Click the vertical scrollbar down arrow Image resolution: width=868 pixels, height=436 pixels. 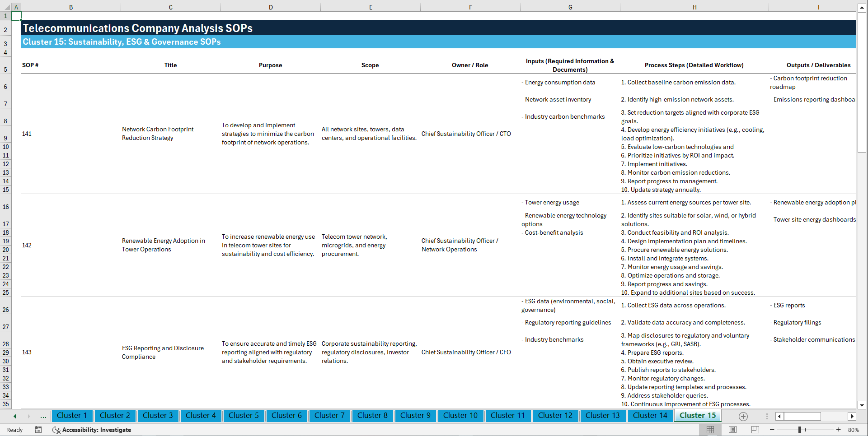point(862,405)
